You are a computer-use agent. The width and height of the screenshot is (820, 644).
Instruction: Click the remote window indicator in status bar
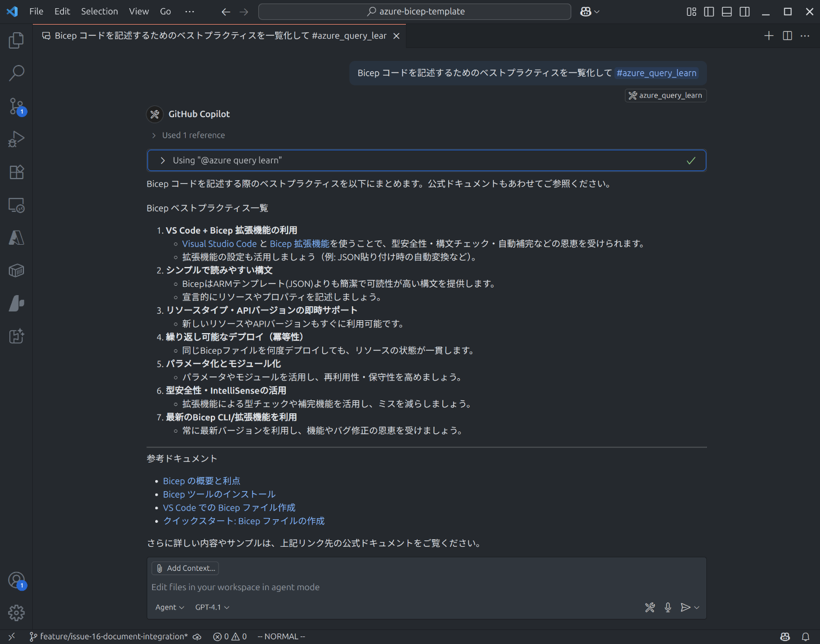11,636
